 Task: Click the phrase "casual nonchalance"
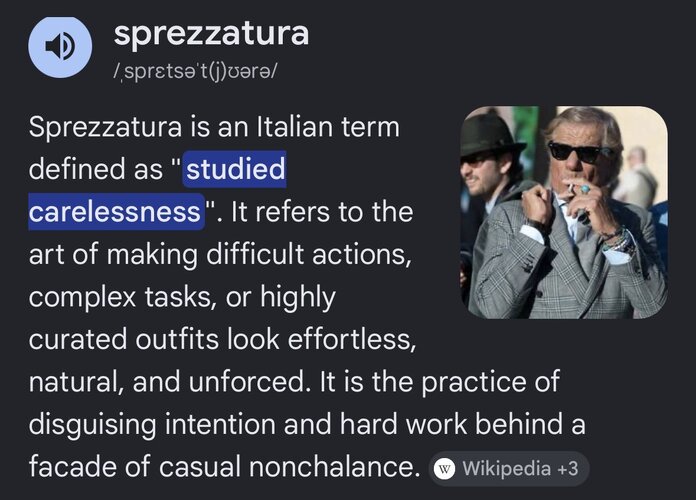pos(289,467)
